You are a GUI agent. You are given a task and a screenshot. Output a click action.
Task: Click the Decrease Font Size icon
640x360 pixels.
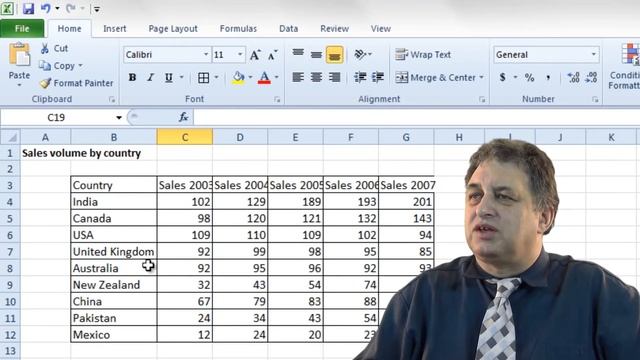pyautogui.click(x=273, y=55)
